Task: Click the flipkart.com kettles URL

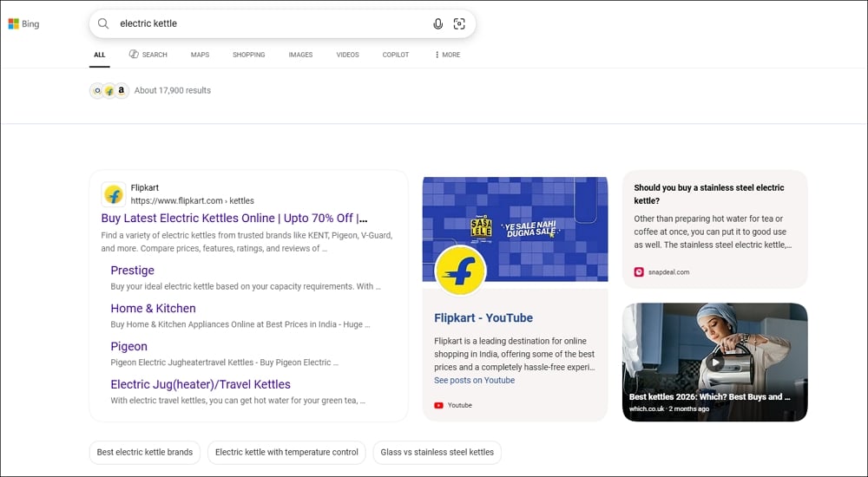Action: pyautogui.click(x=192, y=201)
